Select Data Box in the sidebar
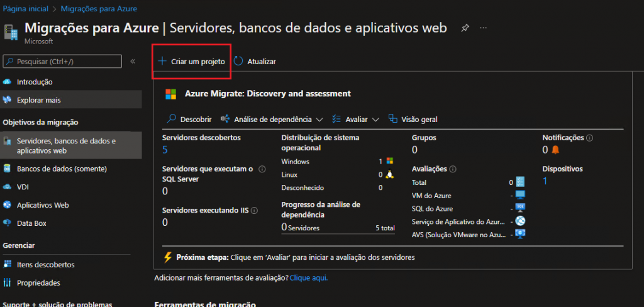This screenshot has width=644, height=307. (31, 223)
